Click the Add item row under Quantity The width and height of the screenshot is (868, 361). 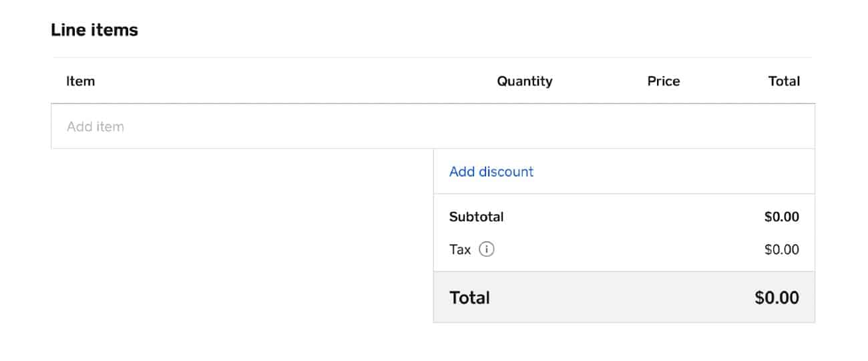coord(525,126)
